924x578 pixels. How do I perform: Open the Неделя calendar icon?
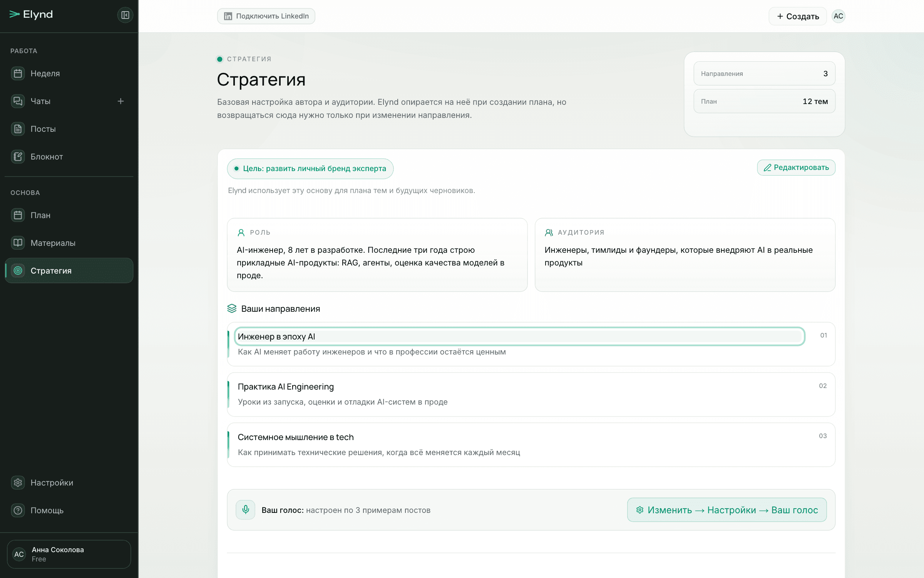click(x=18, y=73)
